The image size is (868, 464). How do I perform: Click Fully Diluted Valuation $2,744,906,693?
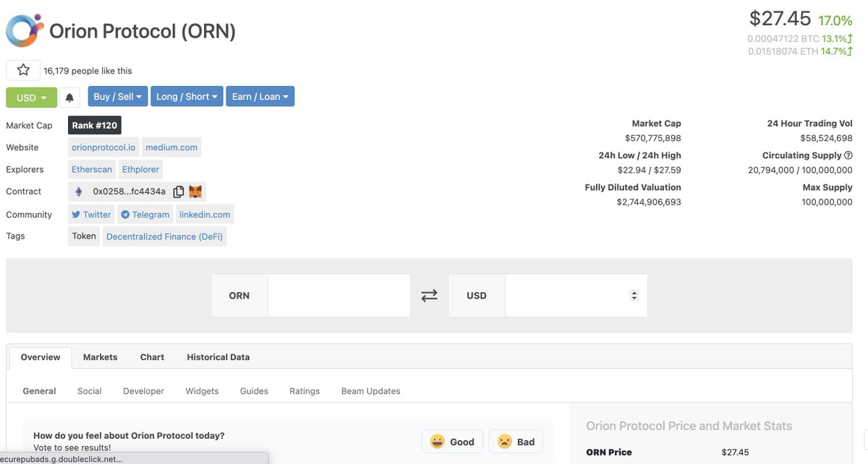tap(649, 202)
